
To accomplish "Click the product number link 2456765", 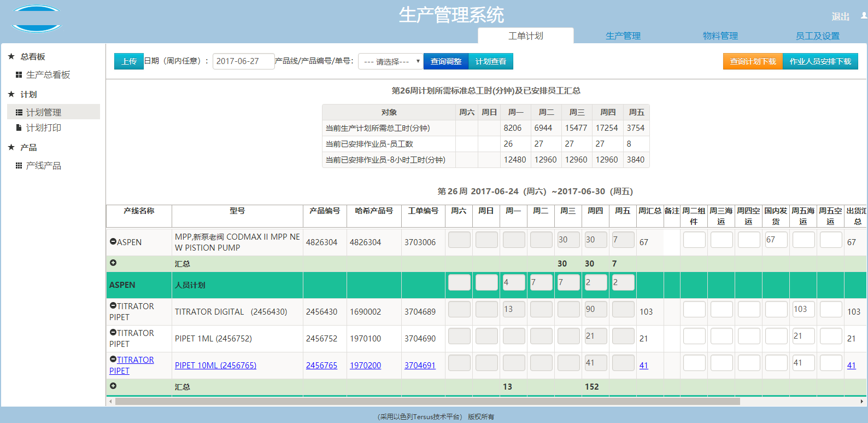I will point(321,365).
